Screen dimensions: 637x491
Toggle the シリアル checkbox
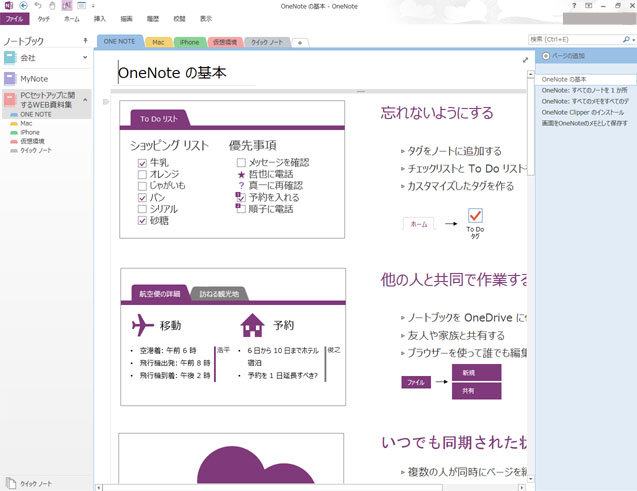(x=142, y=209)
